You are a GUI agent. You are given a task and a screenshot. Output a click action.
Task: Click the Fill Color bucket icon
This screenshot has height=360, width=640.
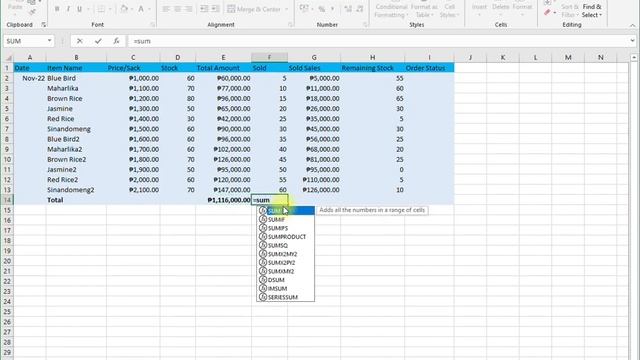[x=124, y=9]
